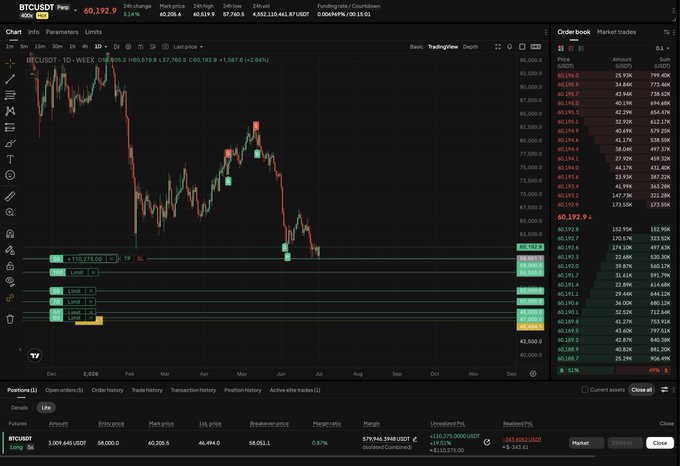This screenshot has height=466, width=680.
Task: Toggle the yellow link drawings icon
Action: click(x=10, y=298)
